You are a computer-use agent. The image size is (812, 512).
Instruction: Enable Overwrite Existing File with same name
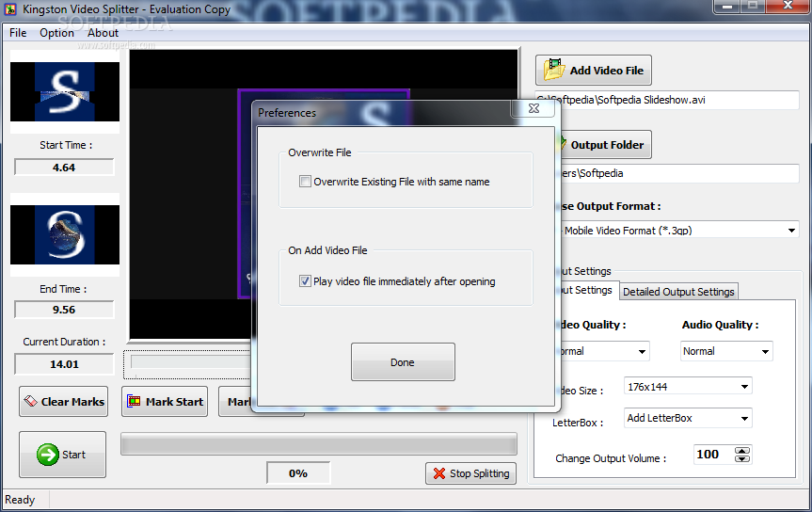[305, 182]
